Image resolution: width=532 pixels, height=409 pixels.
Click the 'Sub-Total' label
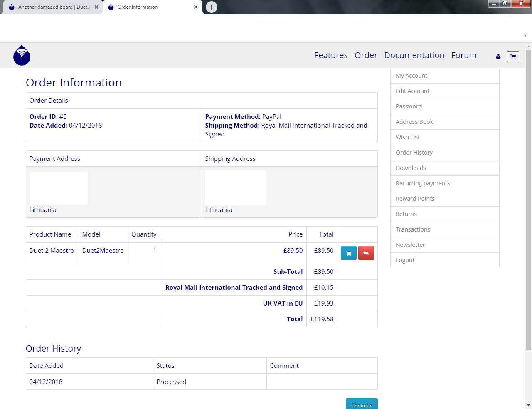pos(288,272)
